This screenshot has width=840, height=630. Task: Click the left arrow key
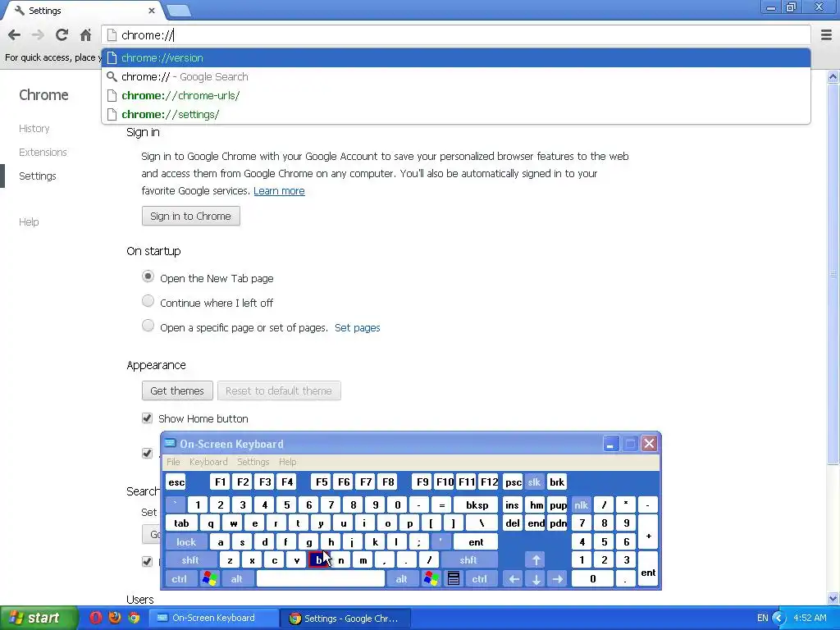[x=514, y=578]
